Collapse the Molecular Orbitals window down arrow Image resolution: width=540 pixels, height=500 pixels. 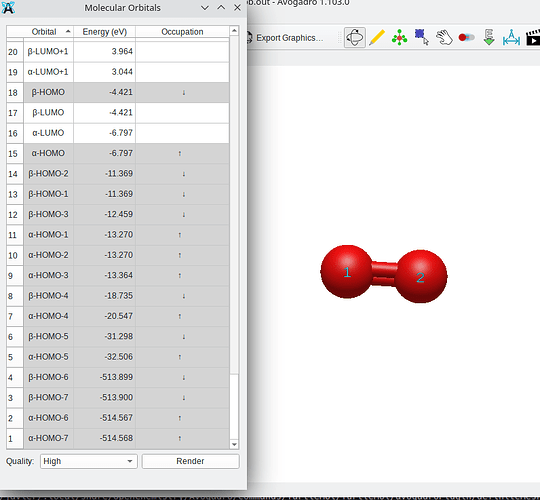205,8
